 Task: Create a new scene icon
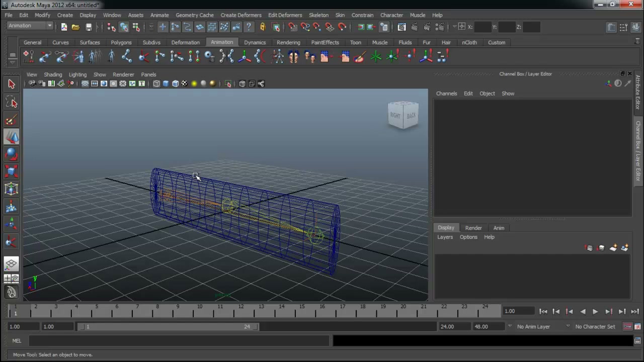(64, 27)
